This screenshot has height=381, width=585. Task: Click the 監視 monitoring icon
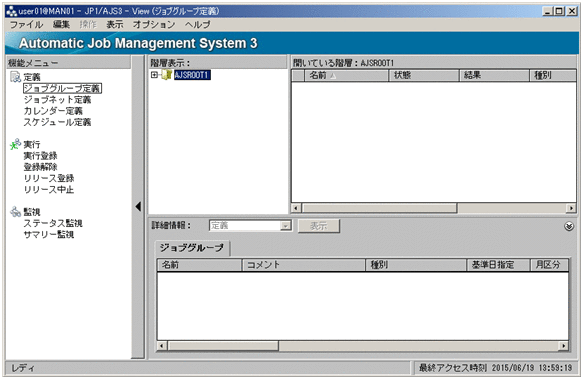(x=15, y=212)
